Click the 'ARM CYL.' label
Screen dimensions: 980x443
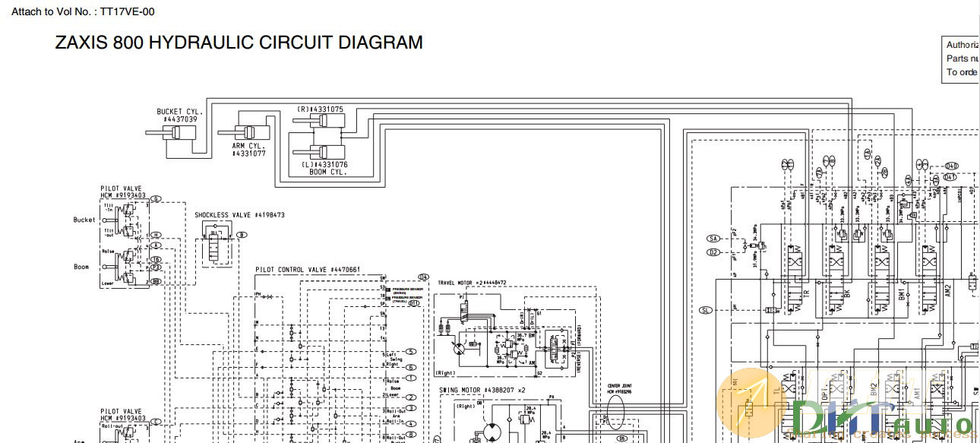tap(248, 145)
